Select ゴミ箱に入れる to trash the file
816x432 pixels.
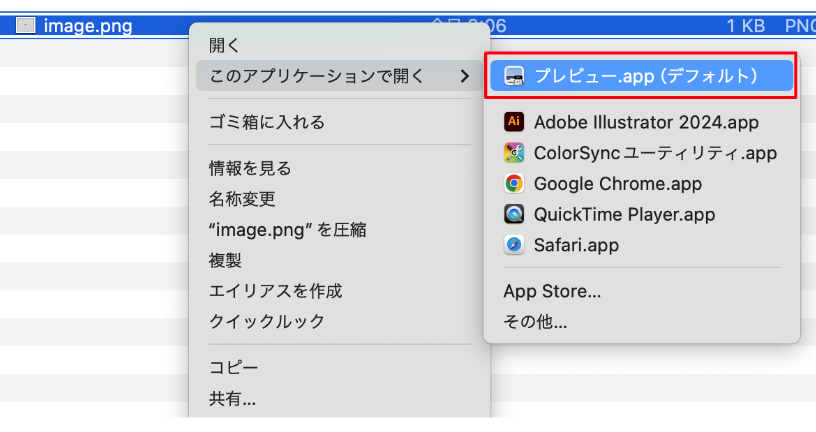(267, 122)
